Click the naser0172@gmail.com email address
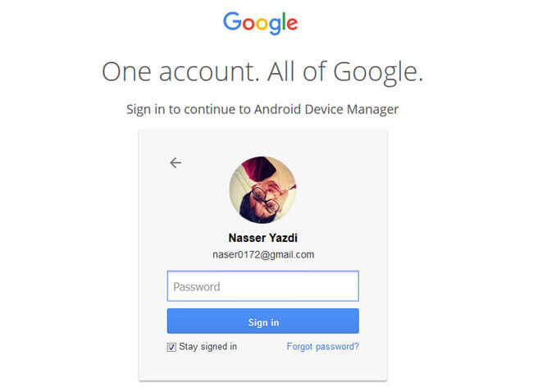This screenshot has width=533, height=392. [263, 255]
